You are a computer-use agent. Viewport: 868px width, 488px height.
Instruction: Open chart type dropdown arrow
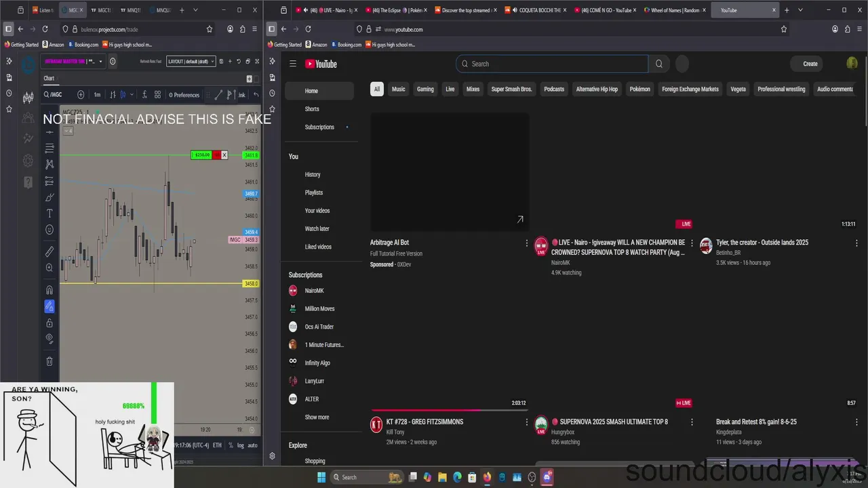(132, 95)
